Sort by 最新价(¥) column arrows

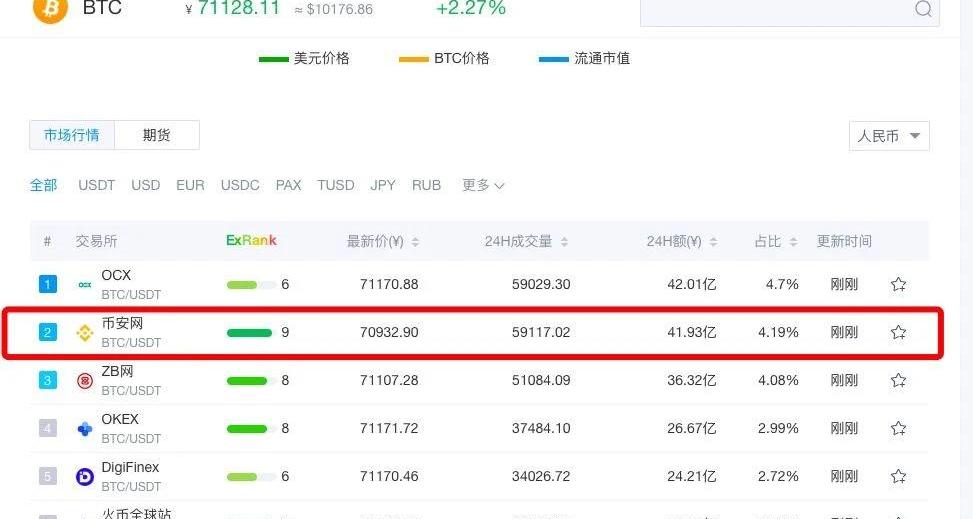415,242
